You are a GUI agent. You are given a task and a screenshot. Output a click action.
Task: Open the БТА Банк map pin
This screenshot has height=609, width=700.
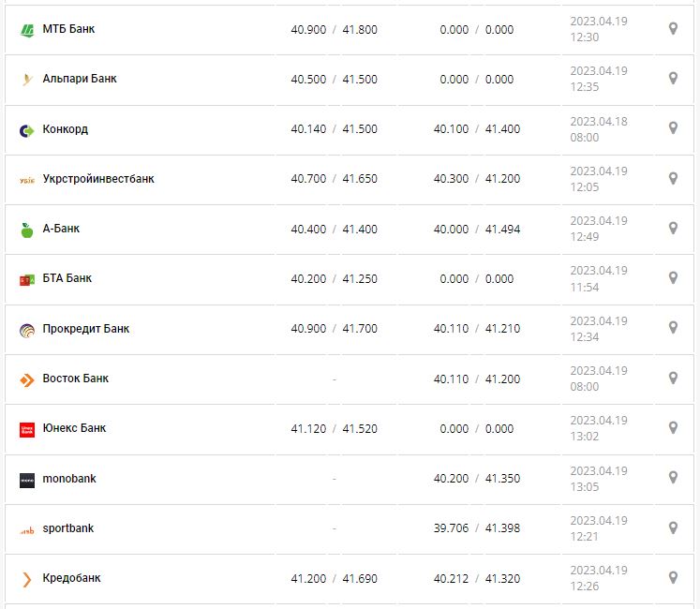tap(672, 277)
